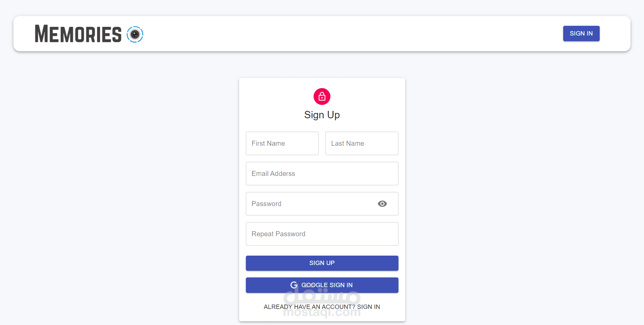The height and width of the screenshot is (325, 644).
Task: Toggle password visibility with eye icon
Action: click(382, 204)
